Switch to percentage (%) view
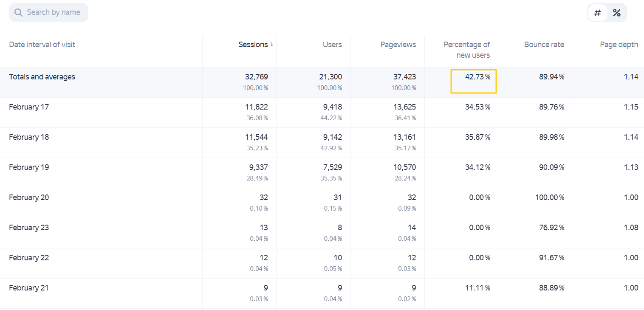 coord(616,13)
